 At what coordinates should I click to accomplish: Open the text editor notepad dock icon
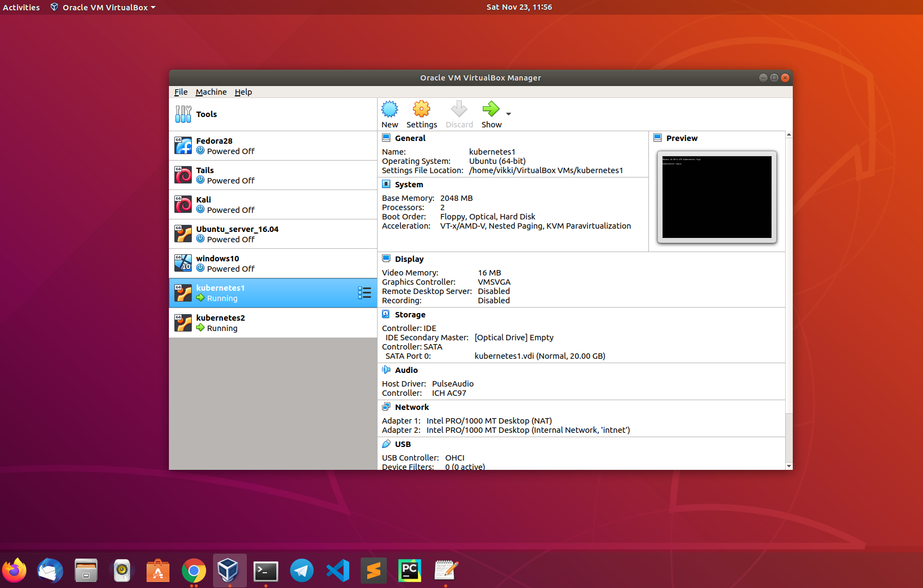(x=446, y=571)
